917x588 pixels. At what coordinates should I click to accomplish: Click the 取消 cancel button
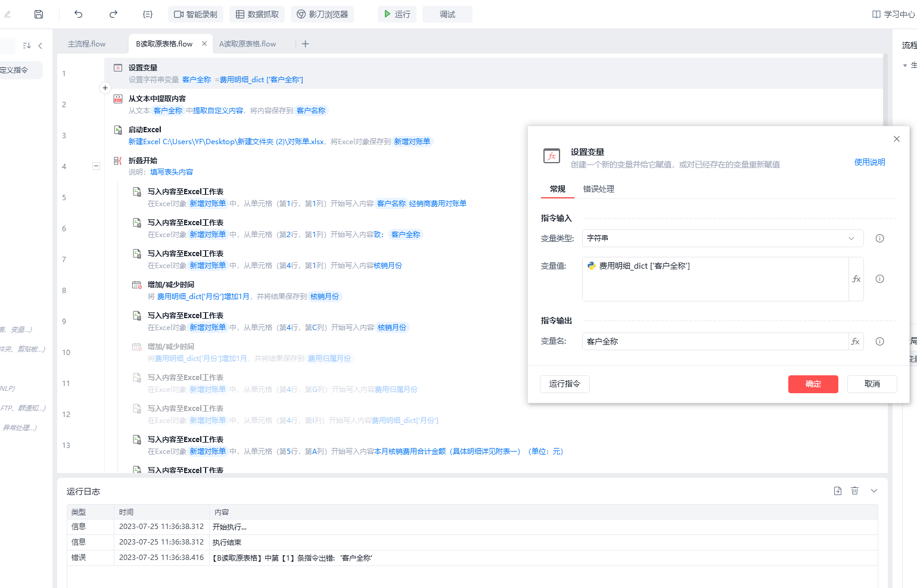[x=872, y=384]
